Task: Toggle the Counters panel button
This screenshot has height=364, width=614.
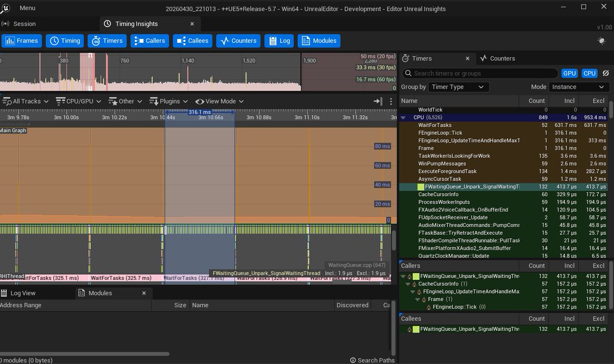Action: [238, 41]
